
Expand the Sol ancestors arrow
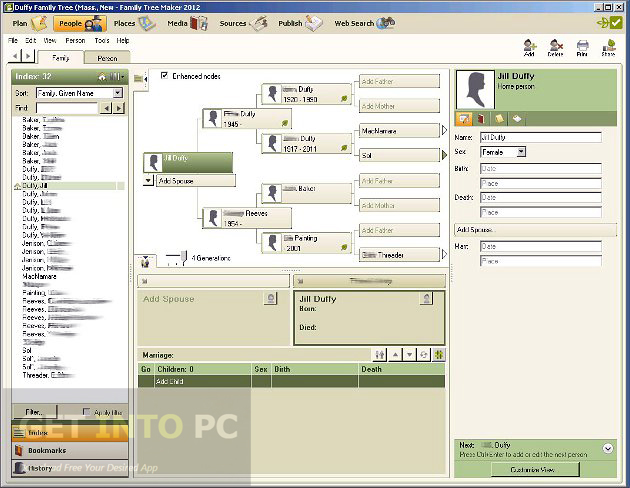(x=444, y=155)
